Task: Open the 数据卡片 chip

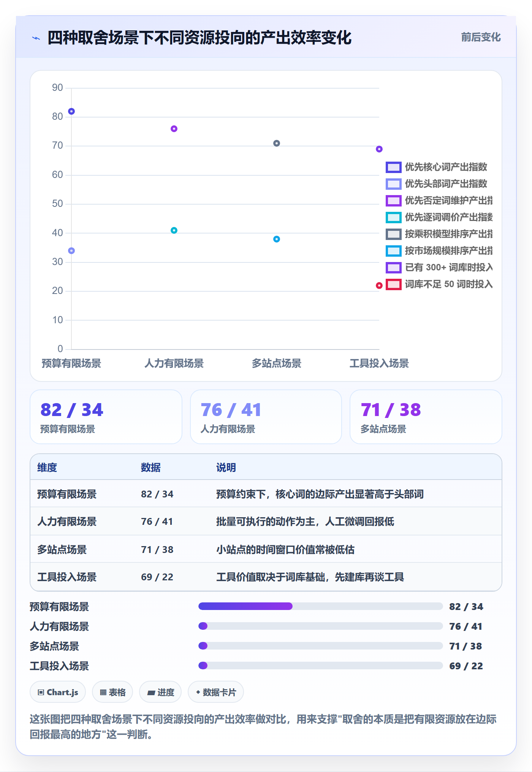Action: point(216,692)
